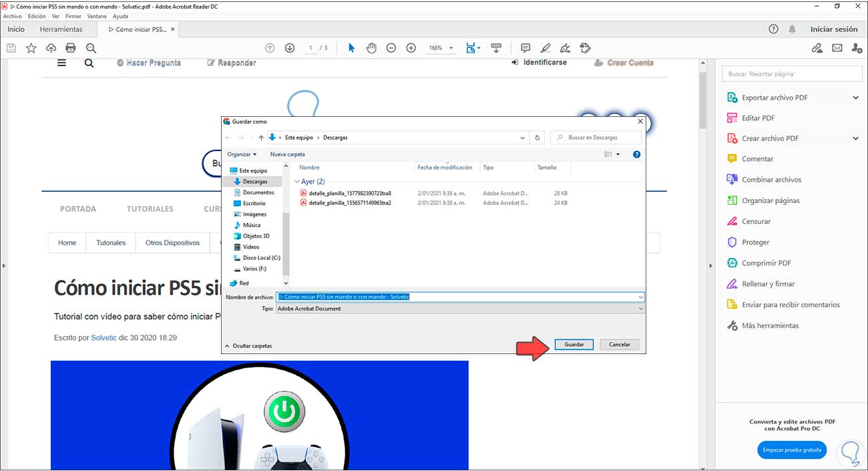
Task: Zoom out with the minus icon
Action: (x=391, y=48)
